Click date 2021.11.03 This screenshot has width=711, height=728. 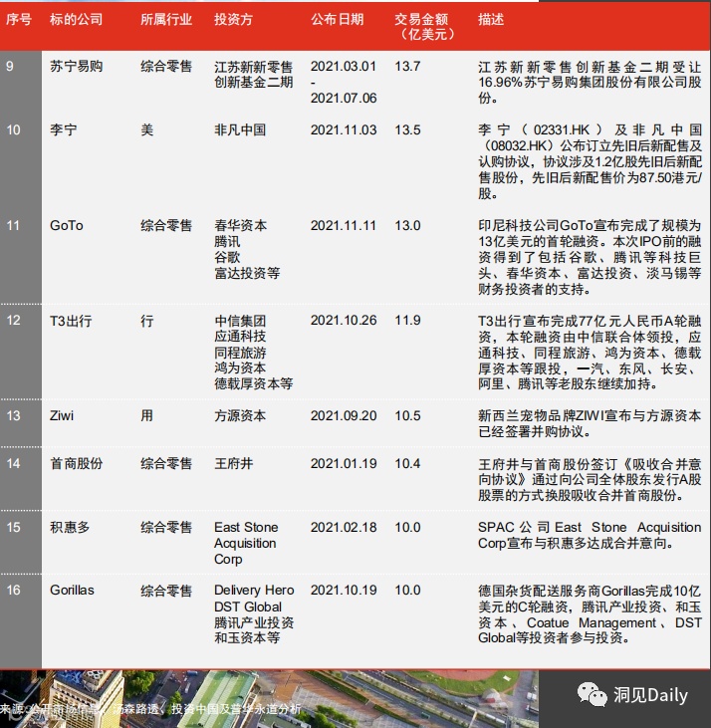tap(344, 130)
